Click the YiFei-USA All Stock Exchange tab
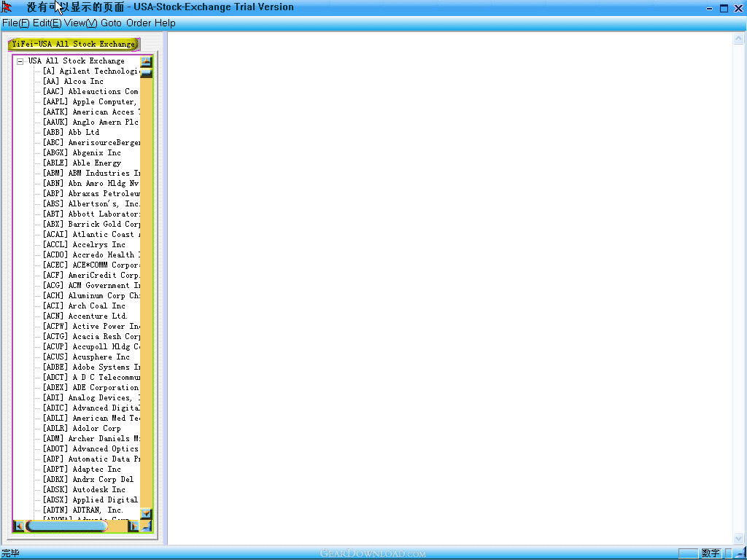 [x=74, y=44]
